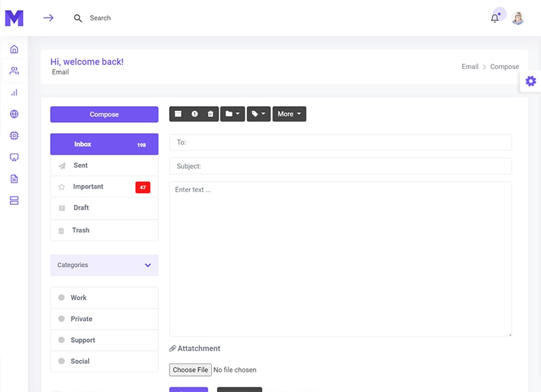
Task: Expand the More dropdown menu
Action: pos(289,114)
